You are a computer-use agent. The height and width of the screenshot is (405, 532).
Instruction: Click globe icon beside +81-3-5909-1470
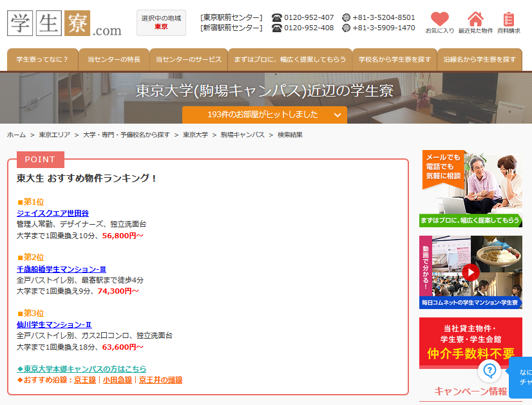346,28
